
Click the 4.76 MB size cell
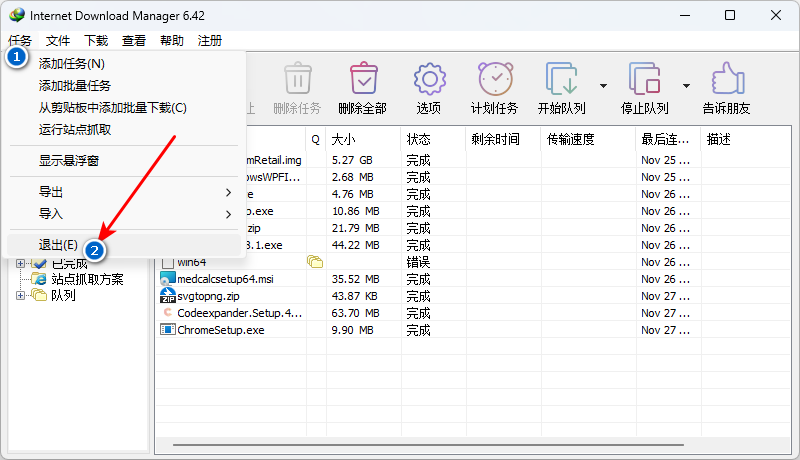tap(352, 194)
